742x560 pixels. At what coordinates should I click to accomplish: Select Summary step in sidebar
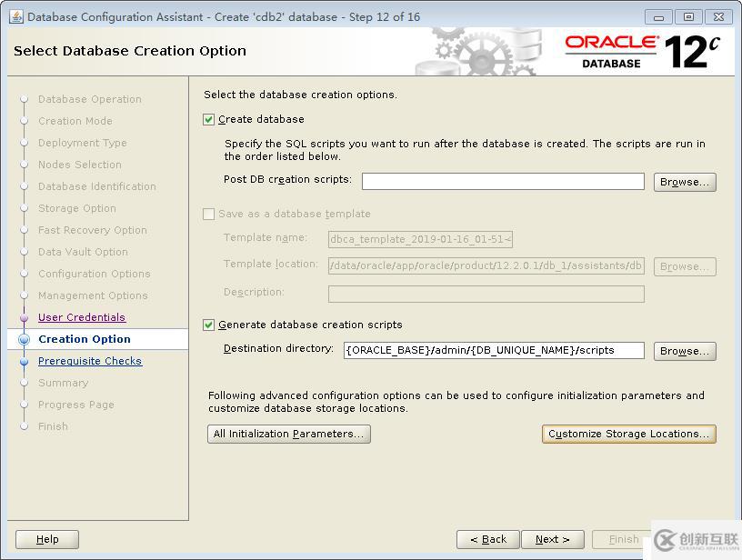click(x=64, y=383)
